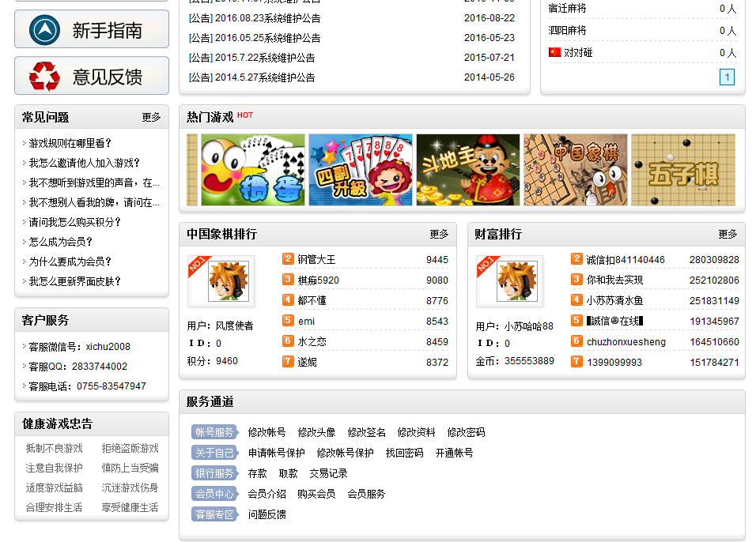Viewport: 756px width, 542px height.
Task: Launch the 斗地主 game icon
Action: click(x=468, y=170)
